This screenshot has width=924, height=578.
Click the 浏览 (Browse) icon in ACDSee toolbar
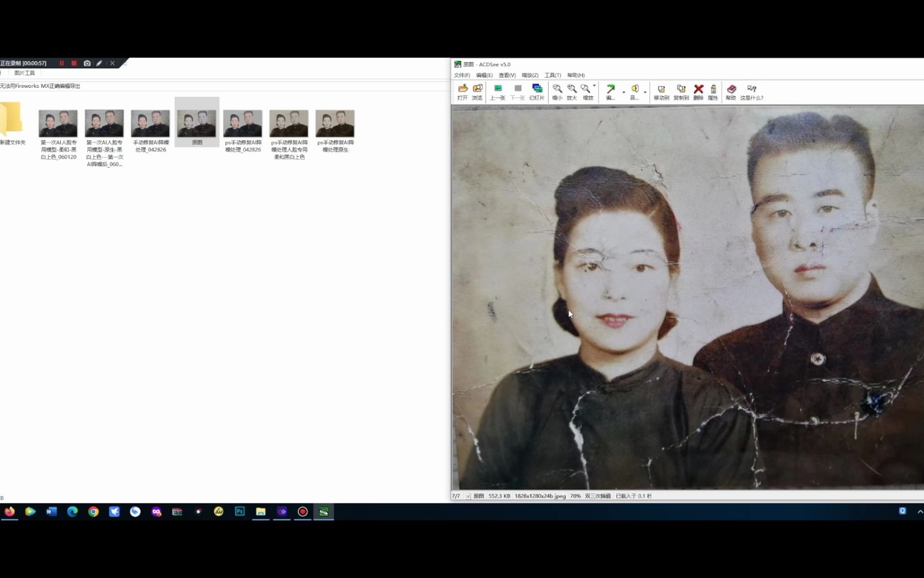coord(477,92)
